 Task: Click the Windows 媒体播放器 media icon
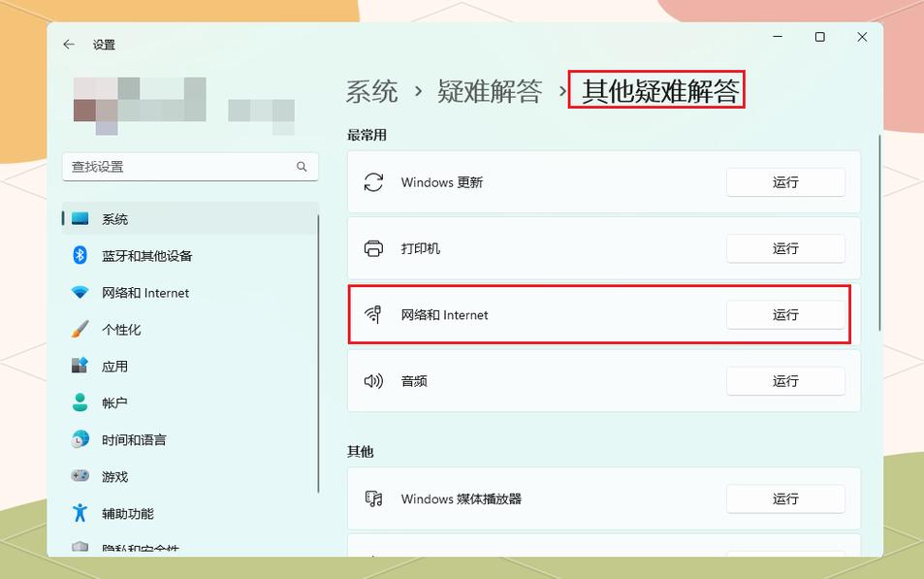tap(373, 499)
